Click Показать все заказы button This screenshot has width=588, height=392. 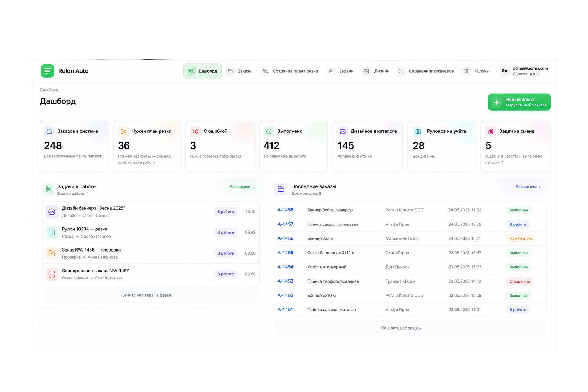point(410,328)
